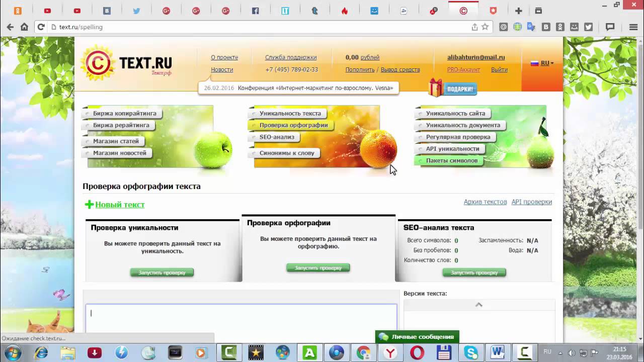Open the browser hamburger menu

[x=633, y=27]
